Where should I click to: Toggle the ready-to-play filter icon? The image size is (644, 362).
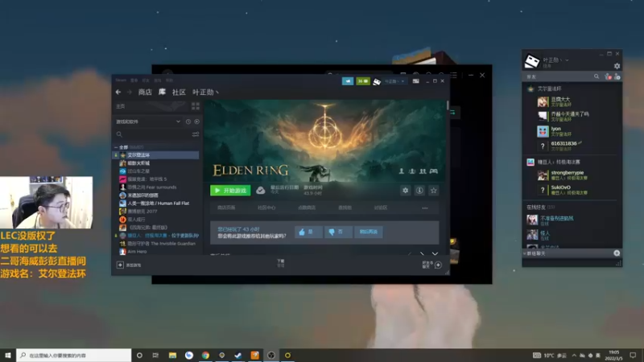coord(196,121)
